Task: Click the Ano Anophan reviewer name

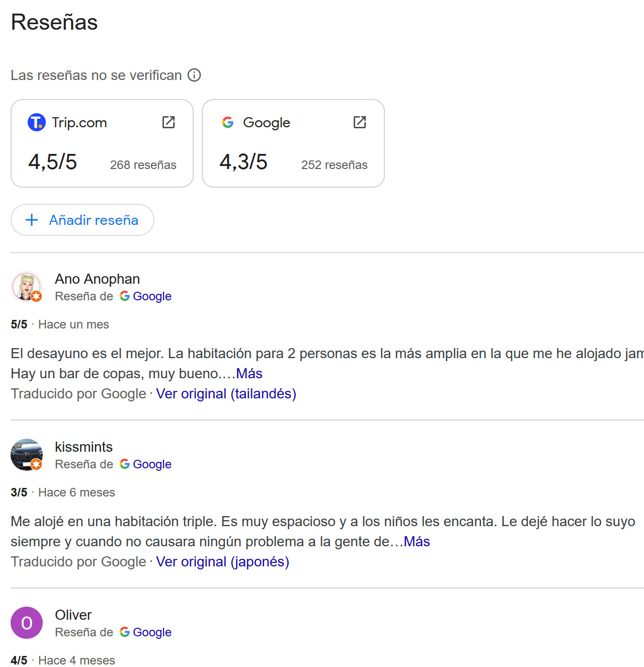Action: (97, 279)
